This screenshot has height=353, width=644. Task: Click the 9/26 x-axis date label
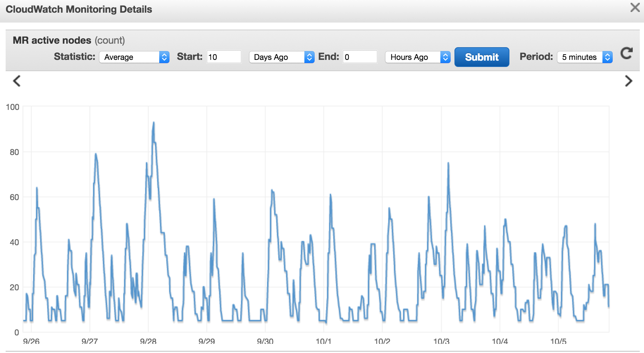click(x=31, y=341)
